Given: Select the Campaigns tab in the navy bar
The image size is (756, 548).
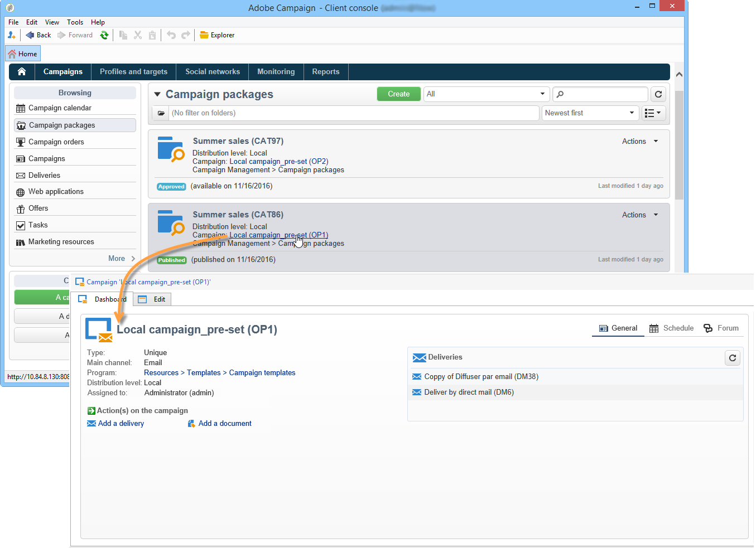Looking at the screenshot, I should pos(63,72).
